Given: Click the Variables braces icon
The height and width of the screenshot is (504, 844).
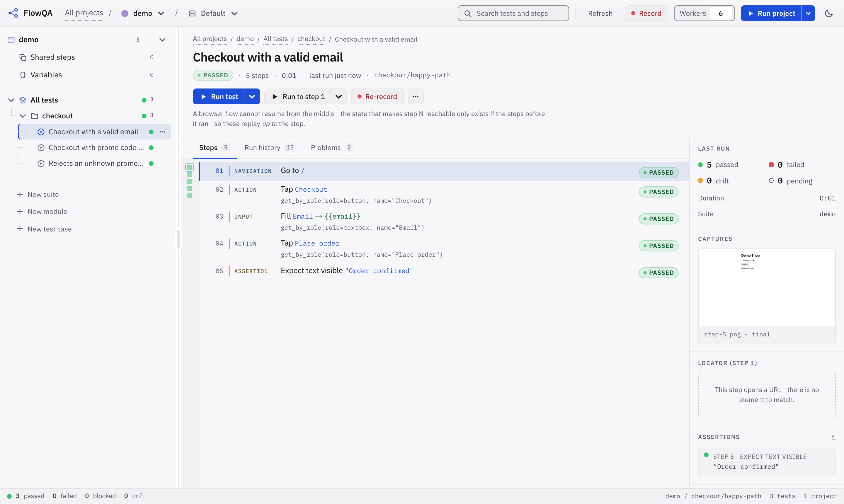Looking at the screenshot, I should tap(23, 75).
